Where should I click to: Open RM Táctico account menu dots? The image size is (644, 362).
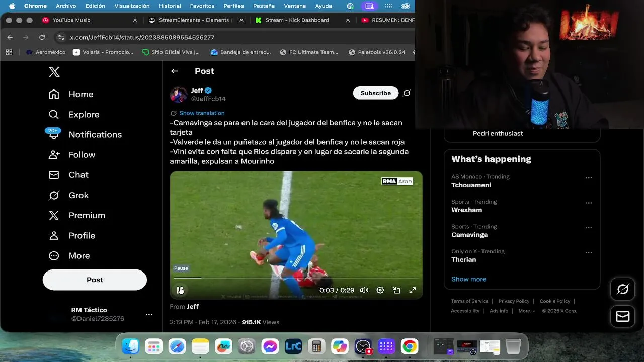pyautogui.click(x=149, y=314)
